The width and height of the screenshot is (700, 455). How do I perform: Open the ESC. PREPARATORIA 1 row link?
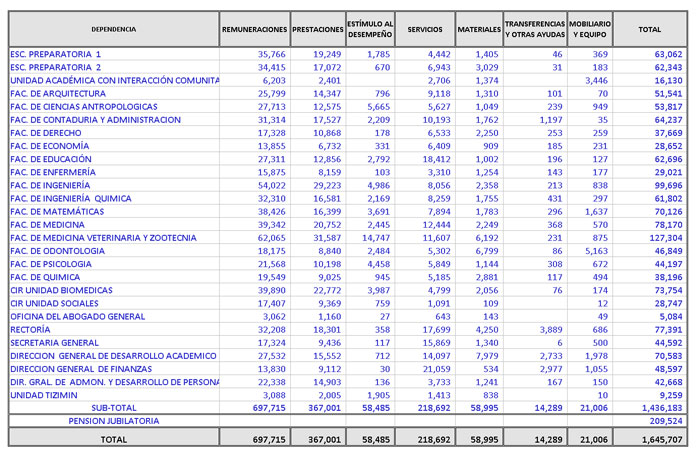56,54
